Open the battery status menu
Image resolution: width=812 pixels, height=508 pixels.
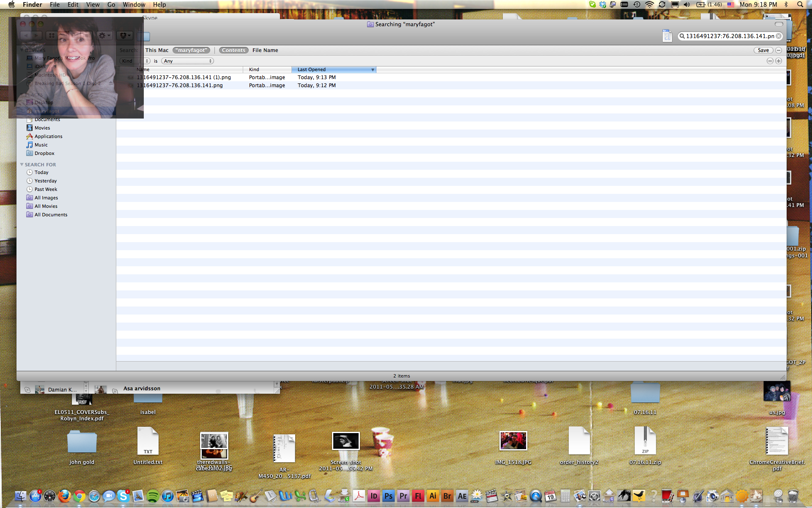(709, 5)
